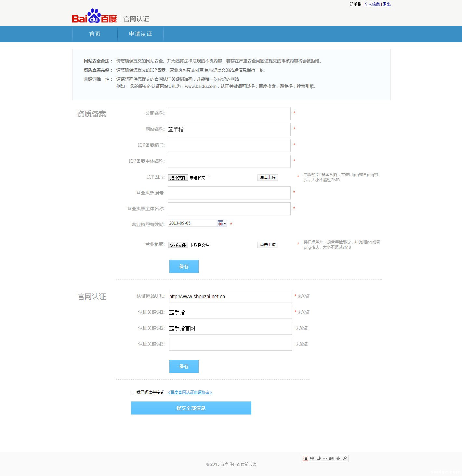
Task: Open the 申请认证 navigation tab
Action: click(140, 34)
